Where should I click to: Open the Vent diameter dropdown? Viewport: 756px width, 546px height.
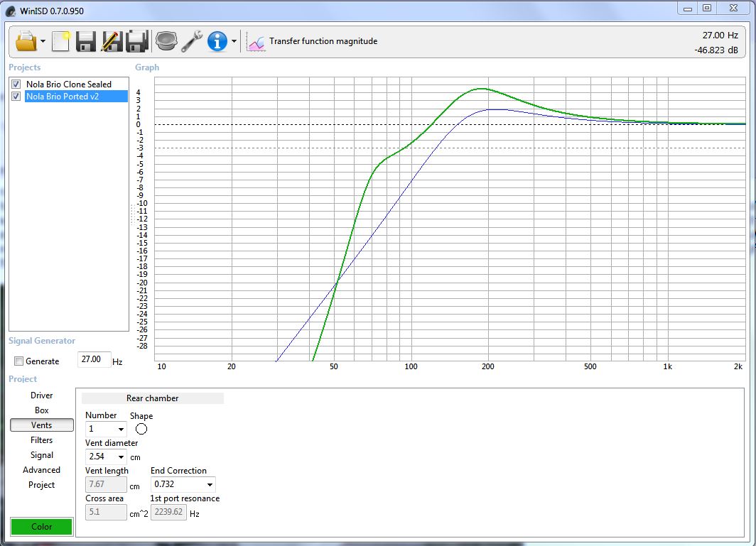106,457
